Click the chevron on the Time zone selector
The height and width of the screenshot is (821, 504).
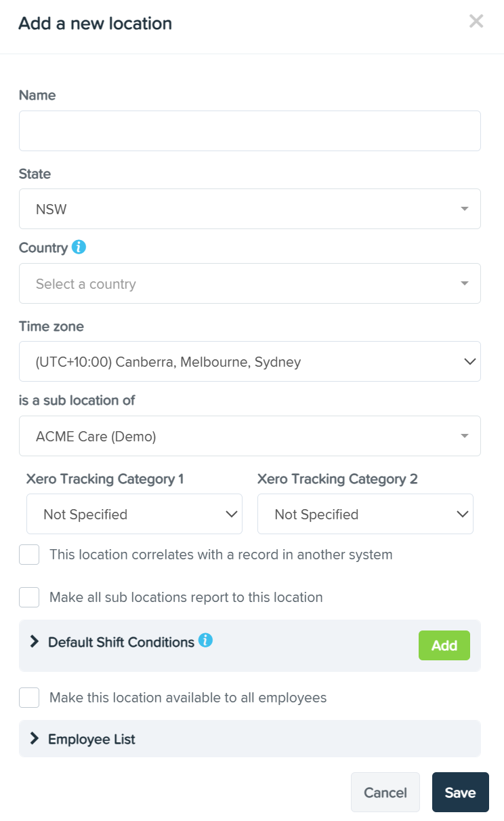pos(470,361)
